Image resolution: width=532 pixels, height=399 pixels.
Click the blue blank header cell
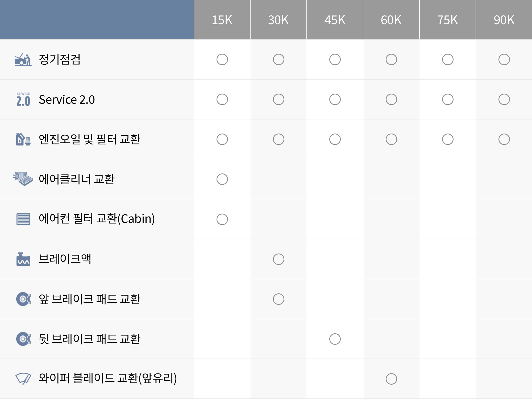[x=97, y=20]
